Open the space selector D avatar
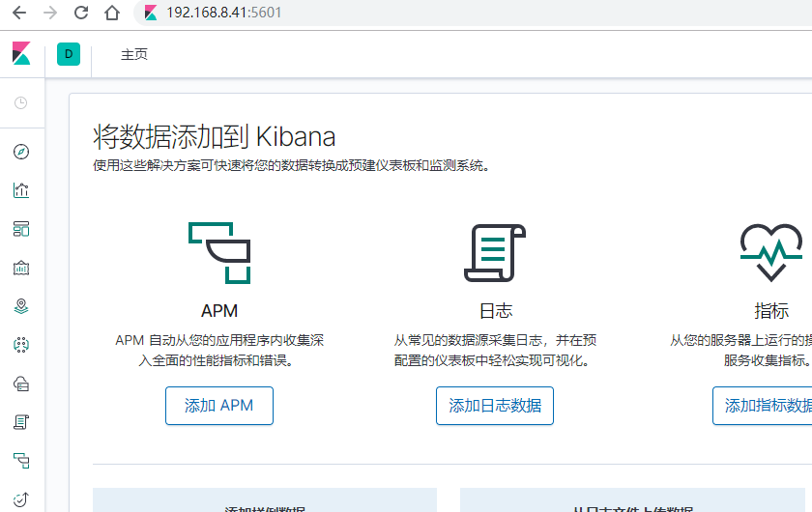This screenshot has height=512, width=812. coord(69,54)
